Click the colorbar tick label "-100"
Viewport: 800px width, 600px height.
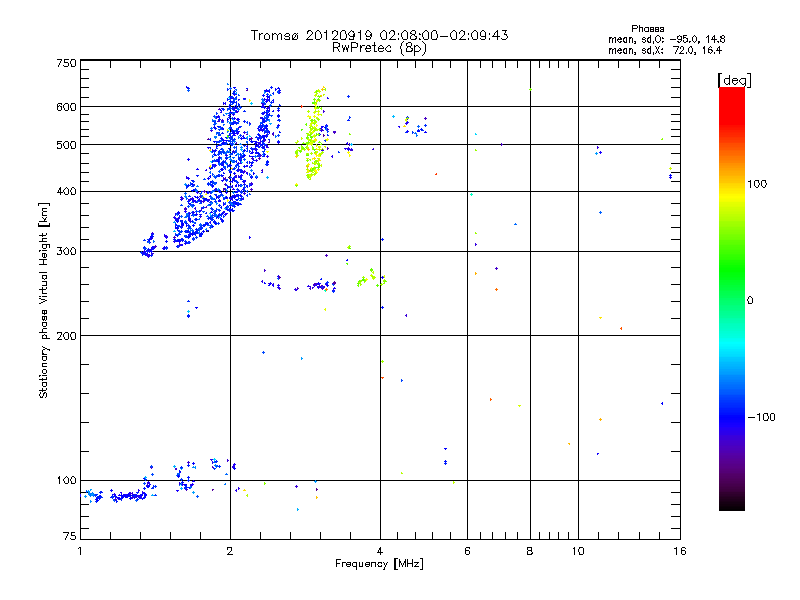[x=761, y=417]
